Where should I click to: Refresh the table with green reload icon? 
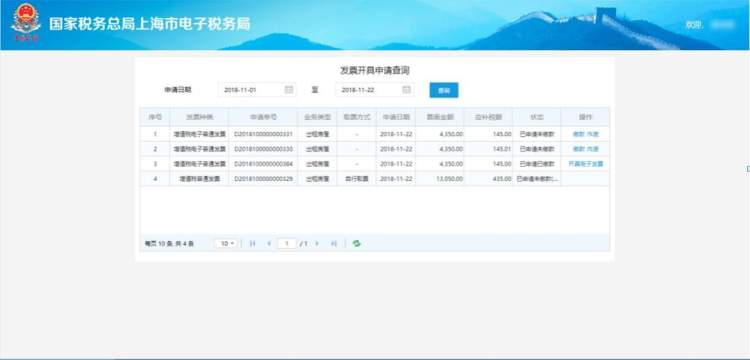[x=356, y=244]
